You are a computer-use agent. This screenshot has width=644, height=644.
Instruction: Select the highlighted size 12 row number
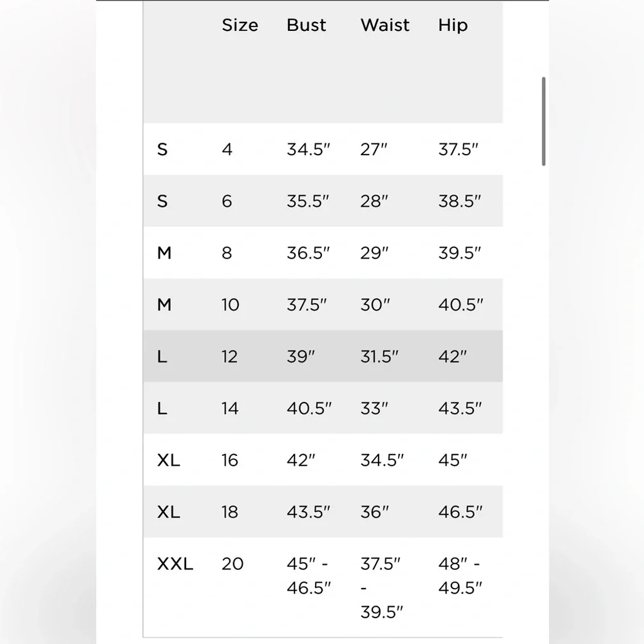pos(229,356)
